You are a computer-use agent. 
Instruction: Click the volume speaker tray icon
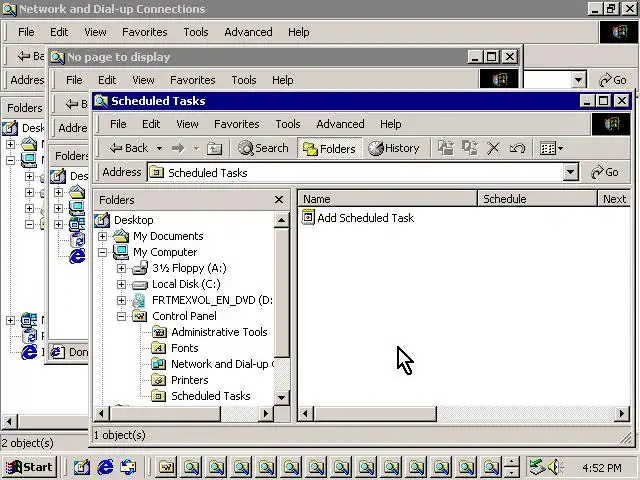[x=554, y=467]
